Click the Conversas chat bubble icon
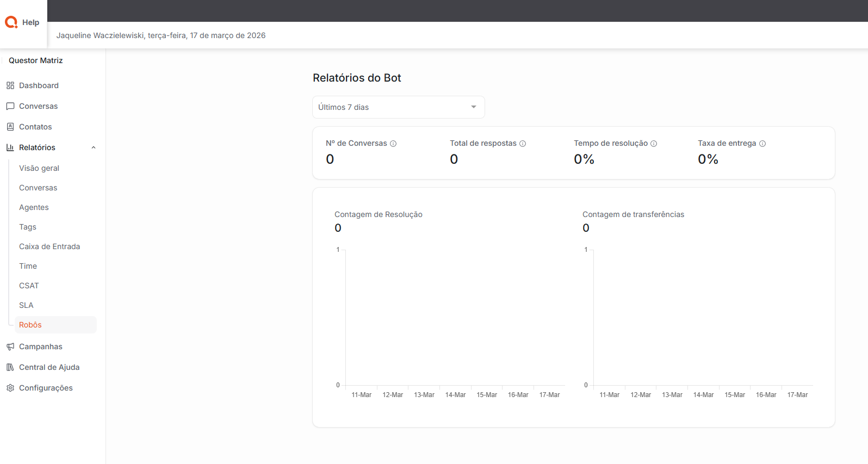The image size is (868, 464). [x=10, y=106]
